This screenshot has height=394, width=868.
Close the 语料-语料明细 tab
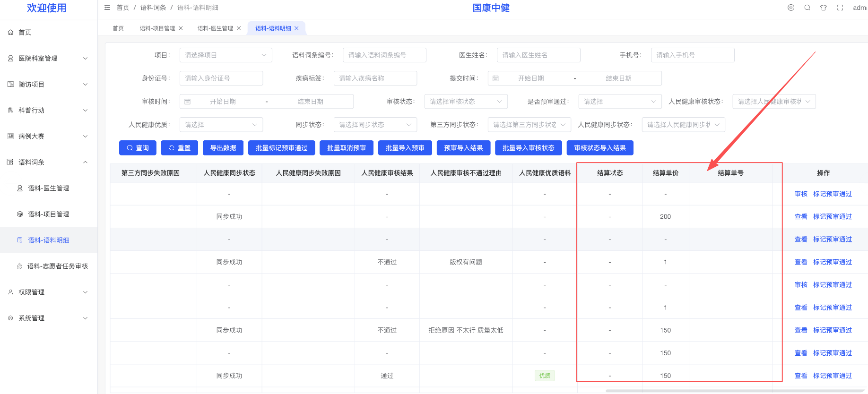click(x=296, y=28)
